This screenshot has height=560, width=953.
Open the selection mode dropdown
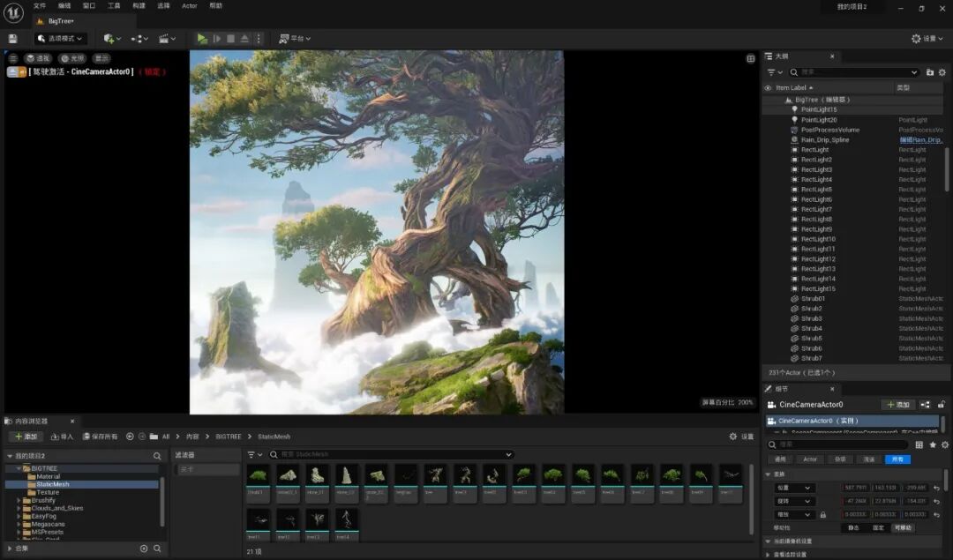(x=60, y=38)
